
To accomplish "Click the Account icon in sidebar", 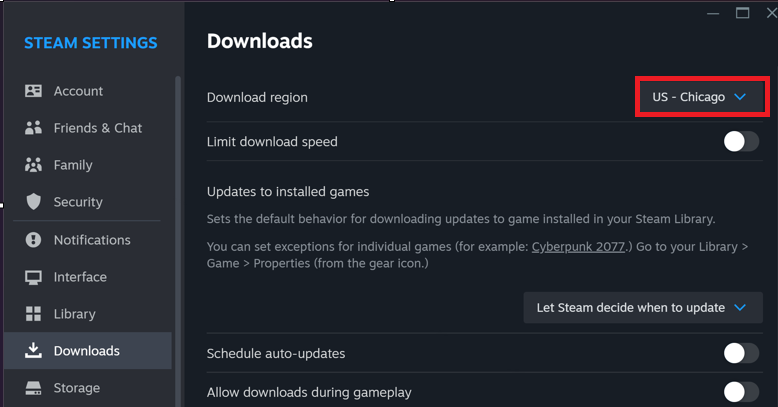I will pyautogui.click(x=34, y=91).
